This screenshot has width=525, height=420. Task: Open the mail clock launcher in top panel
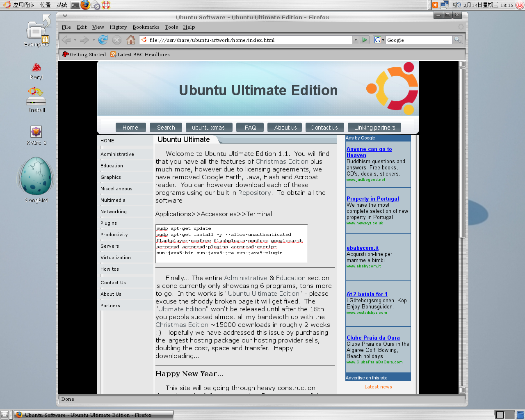point(96,5)
